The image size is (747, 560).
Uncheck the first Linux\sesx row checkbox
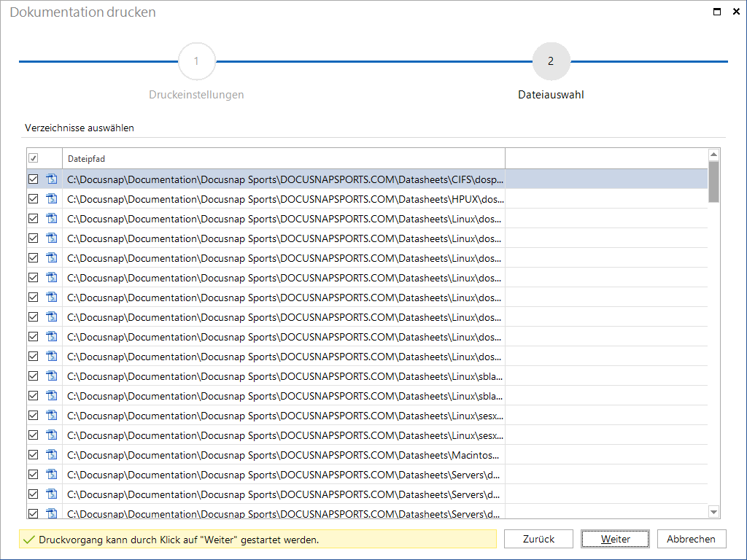point(34,415)
